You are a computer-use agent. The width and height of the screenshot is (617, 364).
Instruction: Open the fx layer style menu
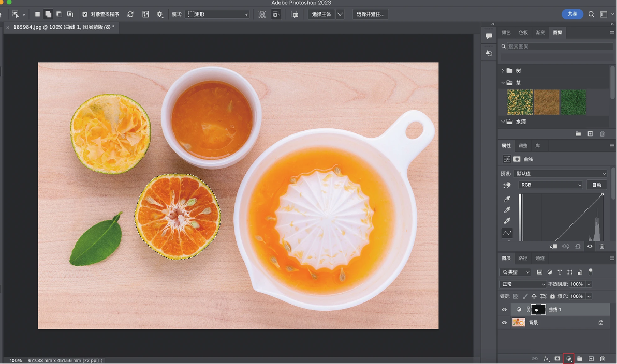click(x=546, y=358)
